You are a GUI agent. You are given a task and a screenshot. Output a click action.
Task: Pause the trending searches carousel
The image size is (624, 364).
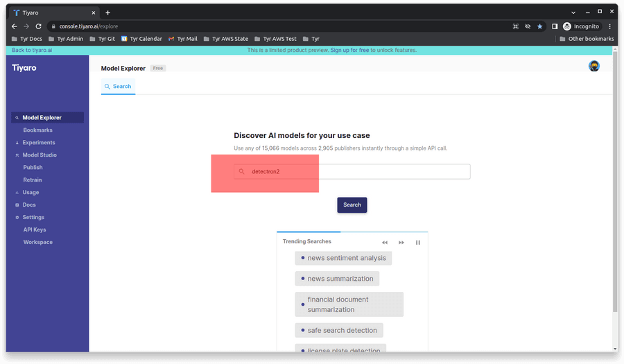click(x=418, y=242)
